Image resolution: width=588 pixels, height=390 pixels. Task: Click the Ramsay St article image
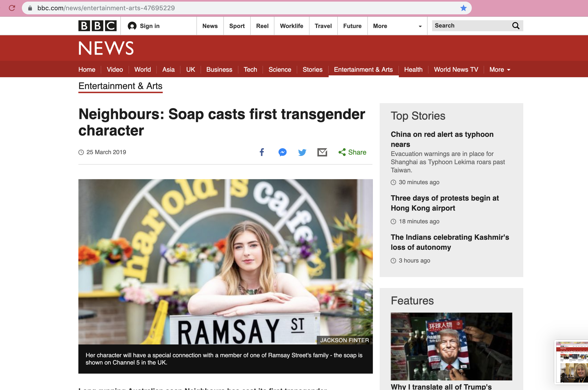point(225,262)
